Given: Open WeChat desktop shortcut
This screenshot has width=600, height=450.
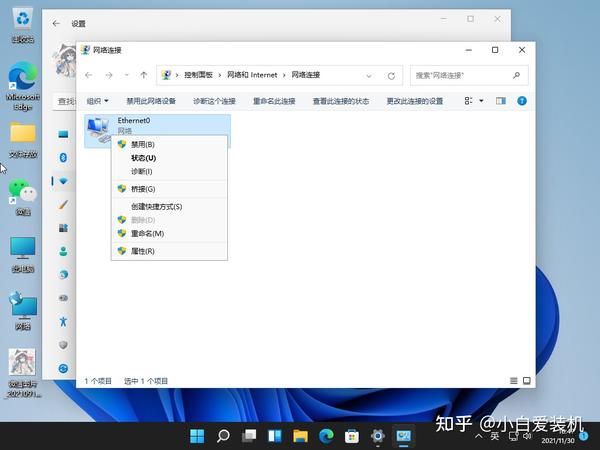Looking at the screenshot, I should [x=23, y=197].
